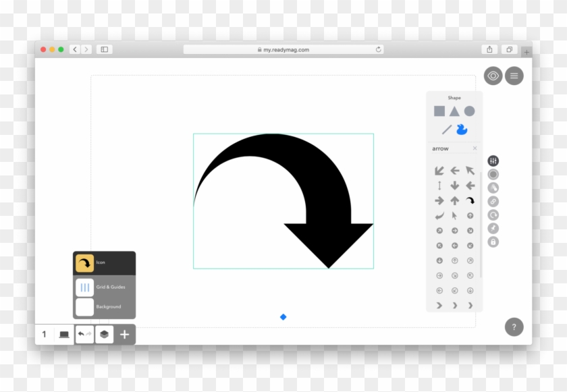
Task: Open page number 1 selector
Action: (44, 335)
